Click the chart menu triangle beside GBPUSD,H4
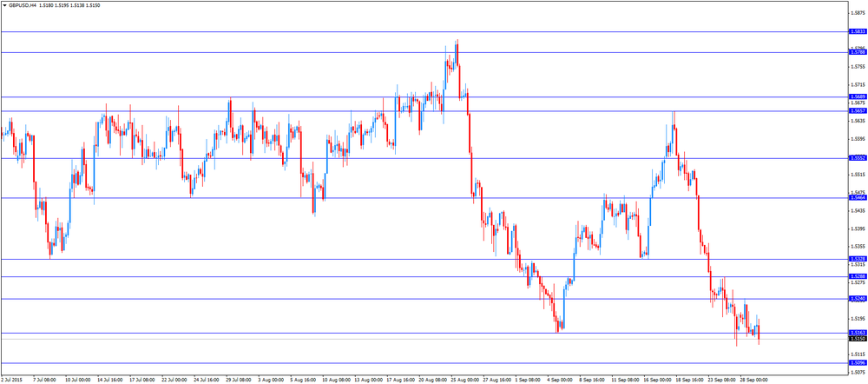 click(x=4, y=4)
